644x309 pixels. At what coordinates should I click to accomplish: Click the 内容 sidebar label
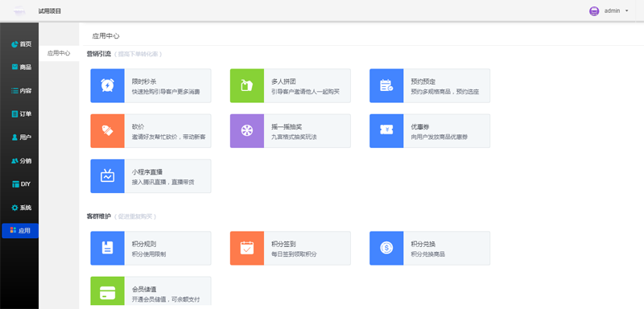point(26,91)
